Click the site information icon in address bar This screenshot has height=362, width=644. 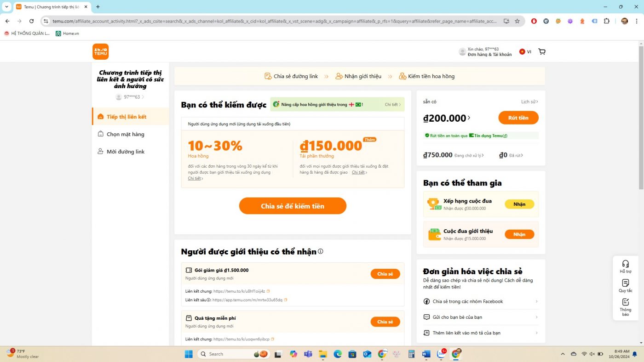45,21
